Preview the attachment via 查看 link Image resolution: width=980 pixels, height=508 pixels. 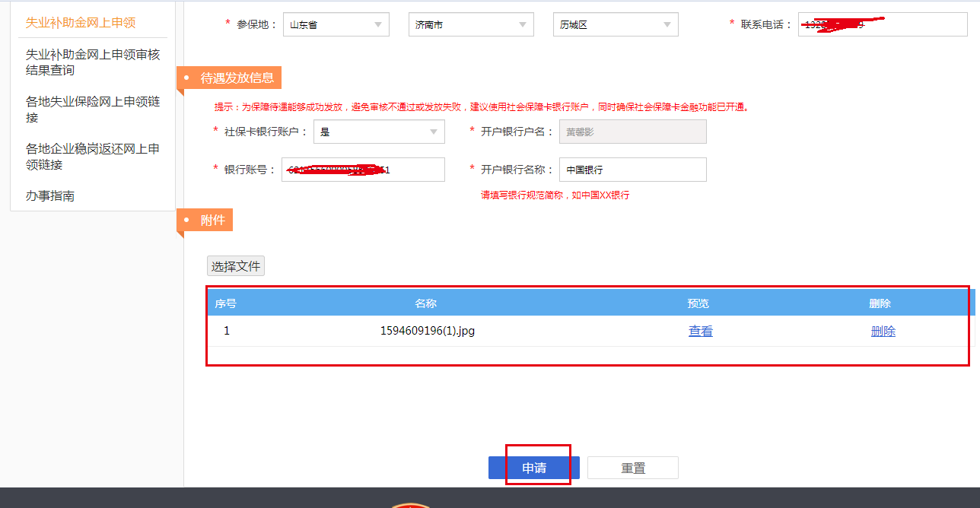click(700, 332)
